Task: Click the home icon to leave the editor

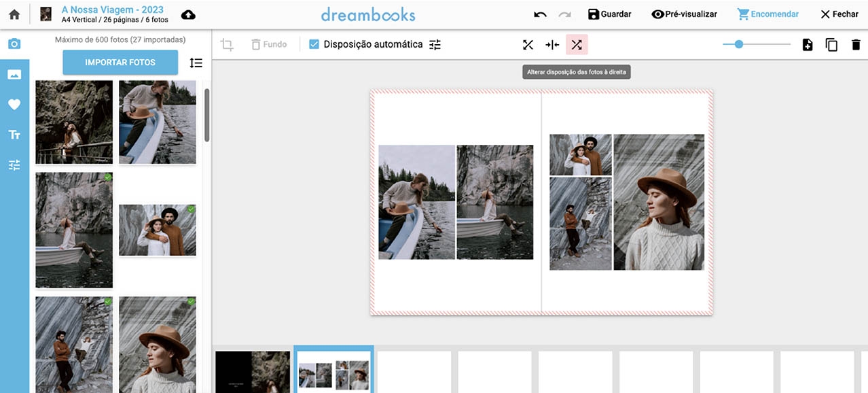Action: click(x=14, y=13)
